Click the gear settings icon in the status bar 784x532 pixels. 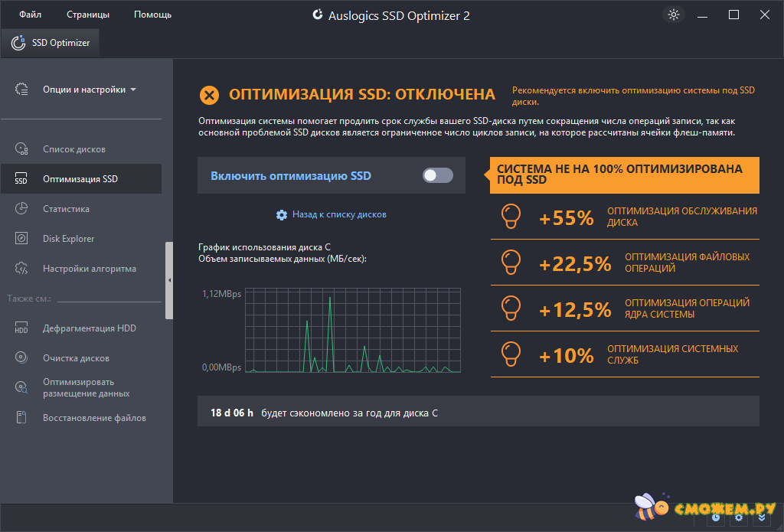tap(739, 518)
